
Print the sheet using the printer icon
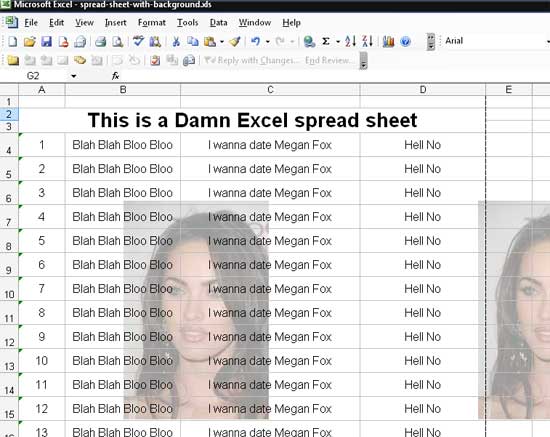pyautogui.click(x=101, y=42)
